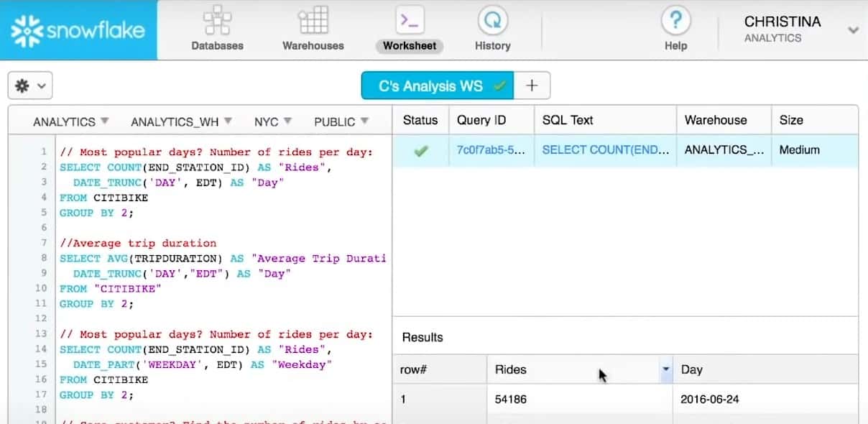Open the Rides column dropdown arrow
The width and height of the screenshot is (868, 424).
point(666,369)
